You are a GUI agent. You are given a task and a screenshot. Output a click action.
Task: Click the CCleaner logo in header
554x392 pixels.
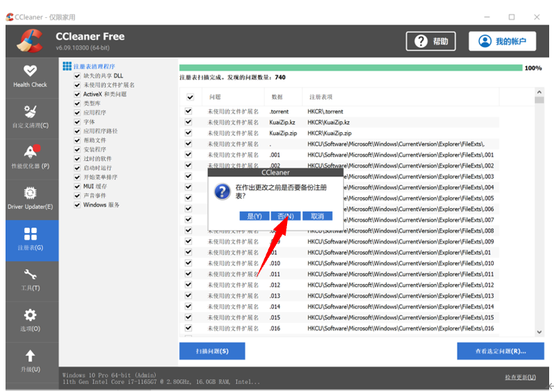coord(30,41)
